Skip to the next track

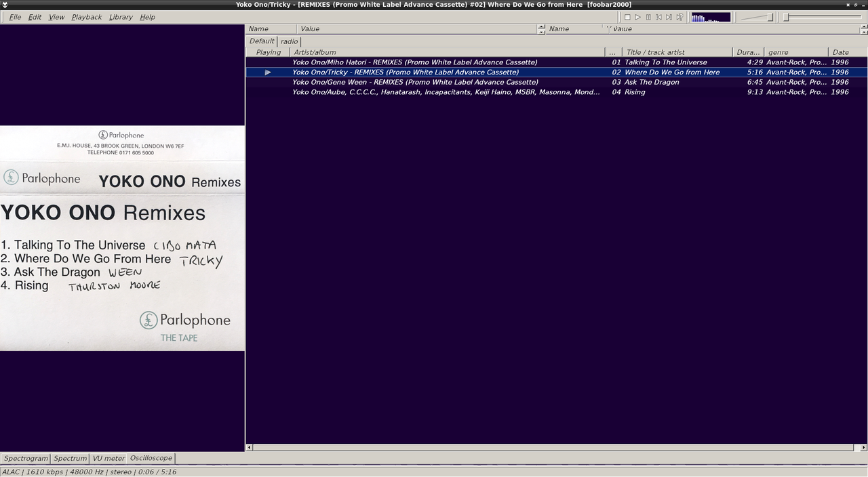point(669,17)
